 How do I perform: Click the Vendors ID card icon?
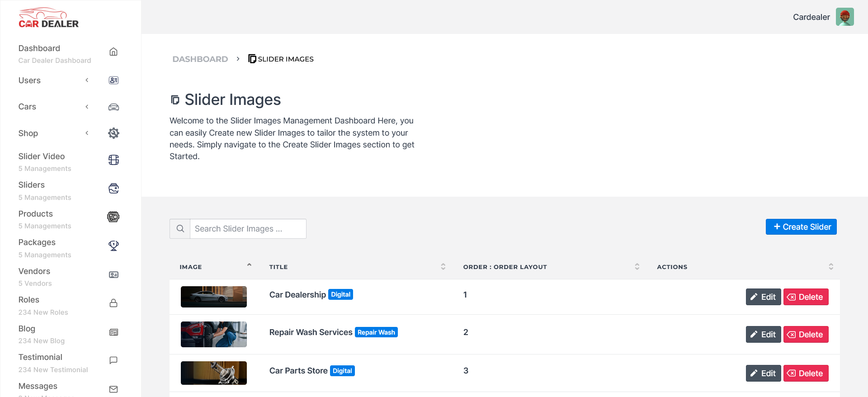click(x=113, y=274)
